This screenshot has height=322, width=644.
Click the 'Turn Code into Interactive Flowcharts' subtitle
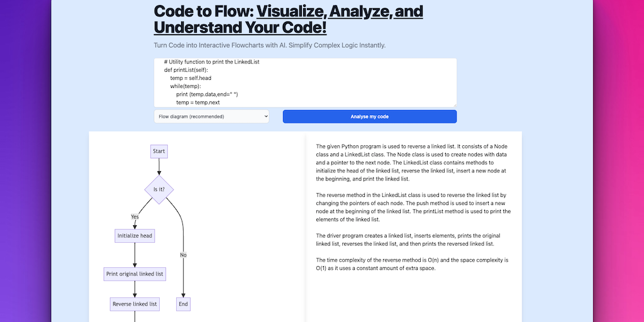point(269,45)
